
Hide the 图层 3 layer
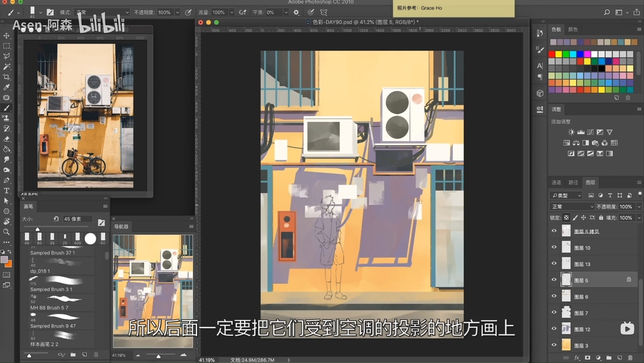click(x=554, y=346)
